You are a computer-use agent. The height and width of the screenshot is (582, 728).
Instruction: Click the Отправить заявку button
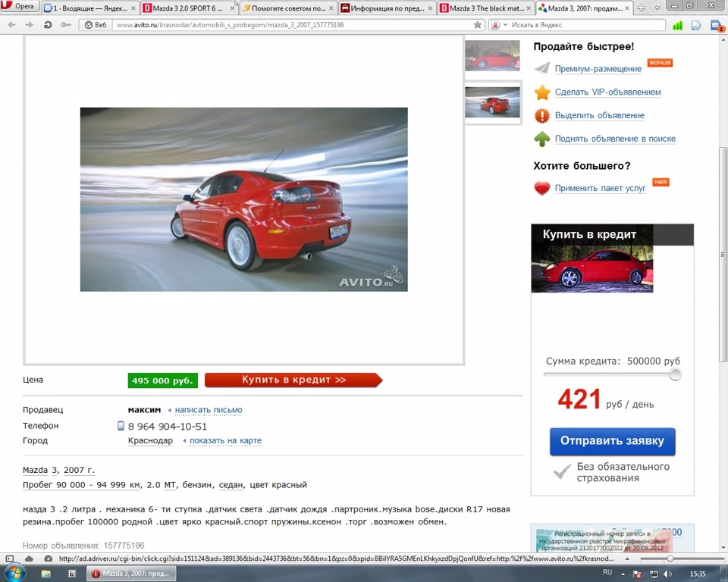click(x=612, y=442)
